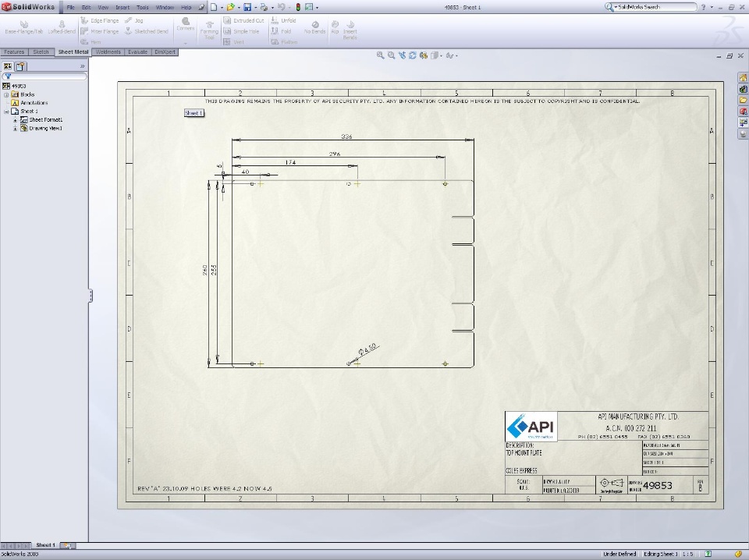Click the Zoom to Fit icon
Viewport: 749px width, 560px height.
[380, 55]
